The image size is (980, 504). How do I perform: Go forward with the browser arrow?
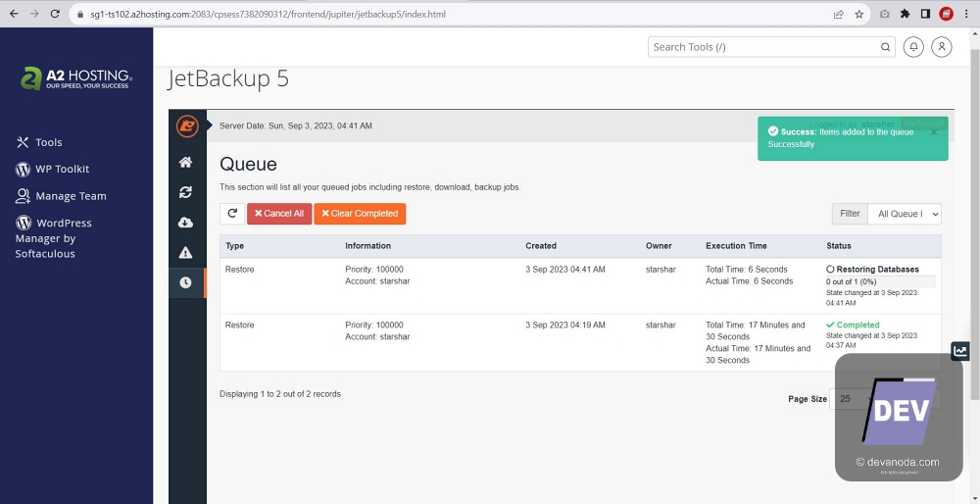click(34, 14)
